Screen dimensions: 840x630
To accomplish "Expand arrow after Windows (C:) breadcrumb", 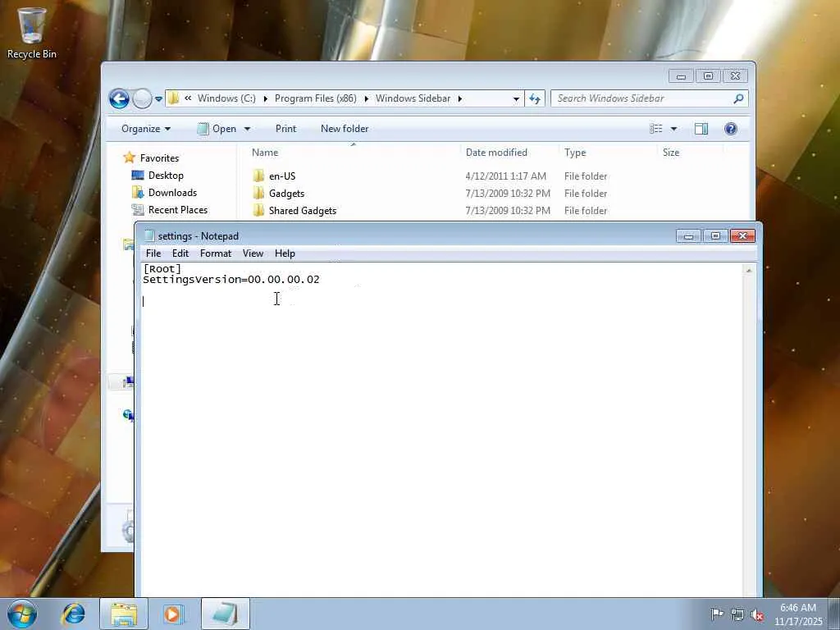I will click(x=265, y=98).
